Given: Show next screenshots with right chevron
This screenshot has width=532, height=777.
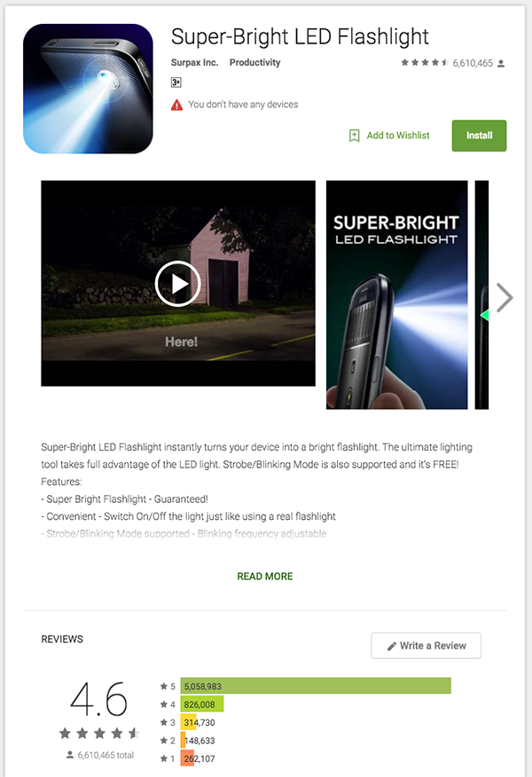Looking at the screenshot, I should (505, 297).
